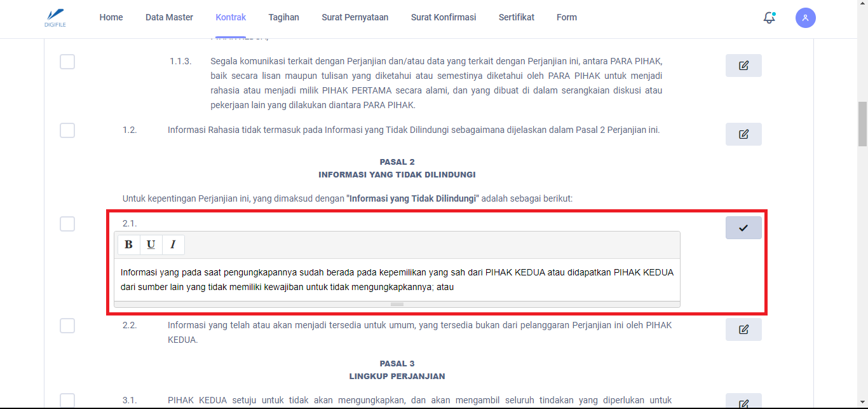Click the Bold formatting button

[x=128, y=245]
